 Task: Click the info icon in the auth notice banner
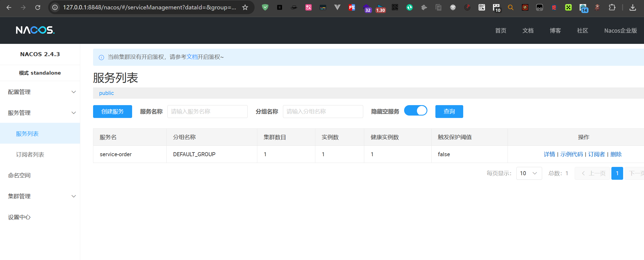pyautogui.click(x=101, y=57)
